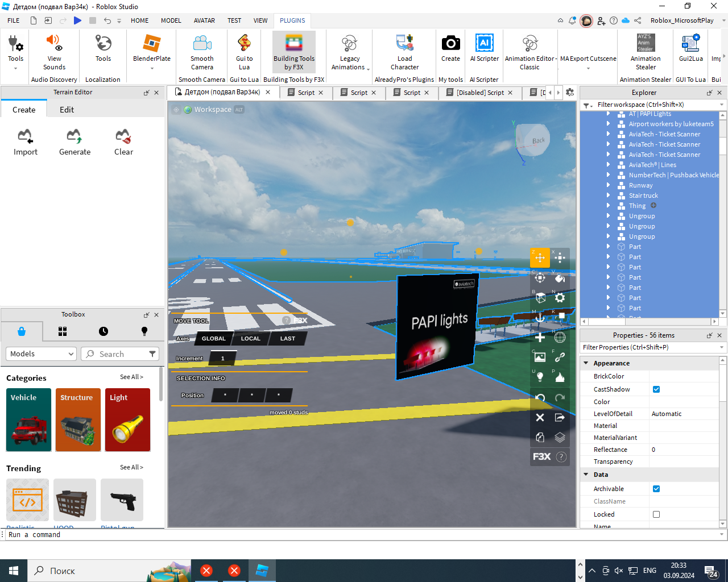Collapse the Data properties section
Image resolution: width=728 pixels, height=582 pixels.
pyautogui.click(x=586, y=474)
